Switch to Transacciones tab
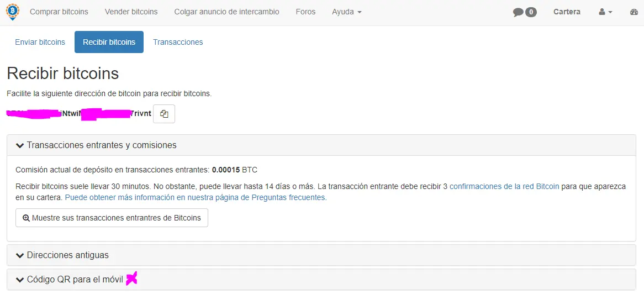This screenshot has width=644, height=299. tap(178, 42)
